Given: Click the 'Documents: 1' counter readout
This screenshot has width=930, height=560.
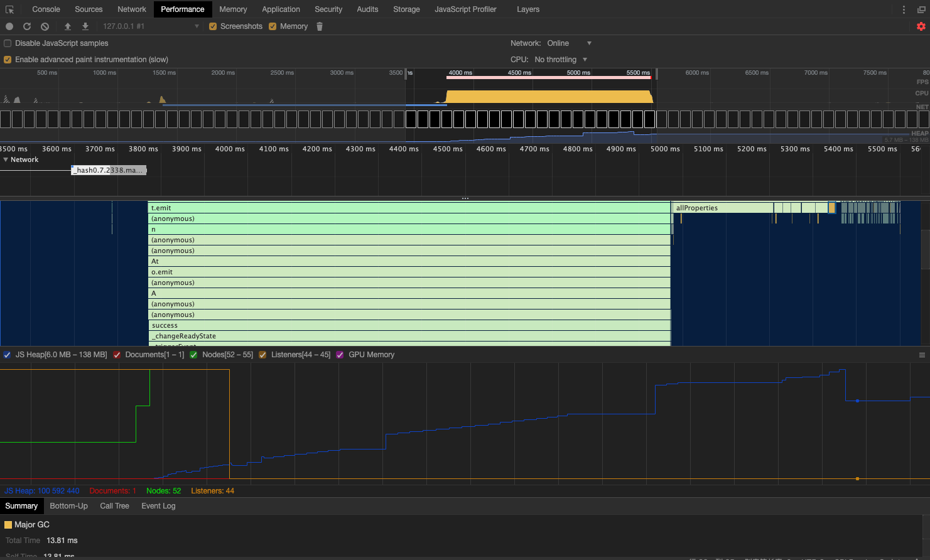Looking at the screenshot, I should coord(113,491).
